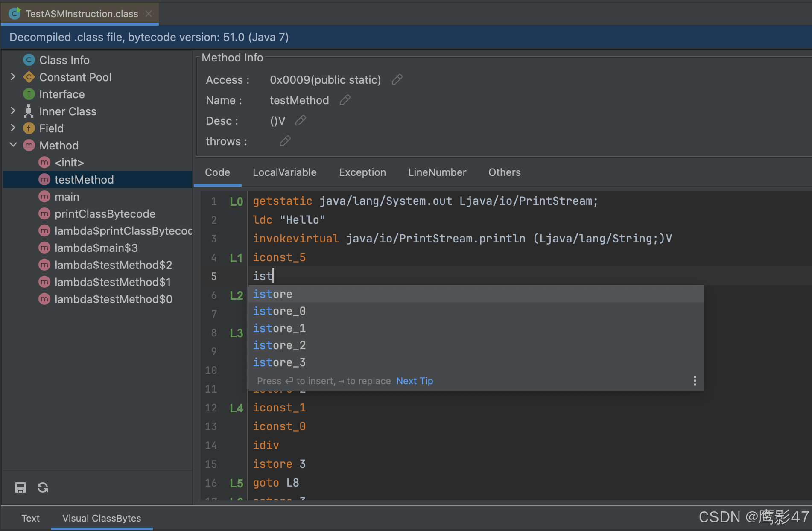Collapse the Method tree node
Image resolution: width=812 pixels, height=531 pixels.
click(13, 145)
